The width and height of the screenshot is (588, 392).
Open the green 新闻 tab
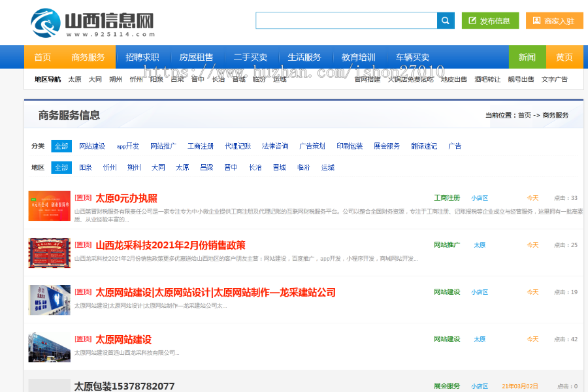(527, 57)
